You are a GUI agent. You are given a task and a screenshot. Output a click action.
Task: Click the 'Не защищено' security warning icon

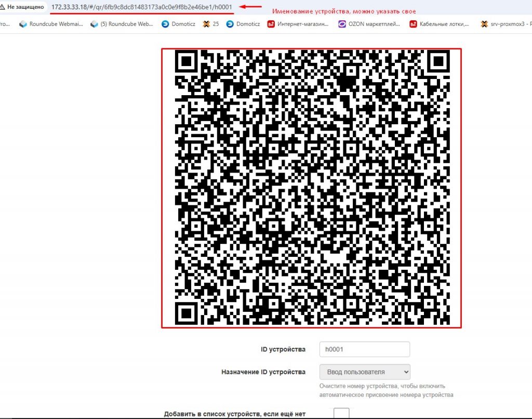3,7
